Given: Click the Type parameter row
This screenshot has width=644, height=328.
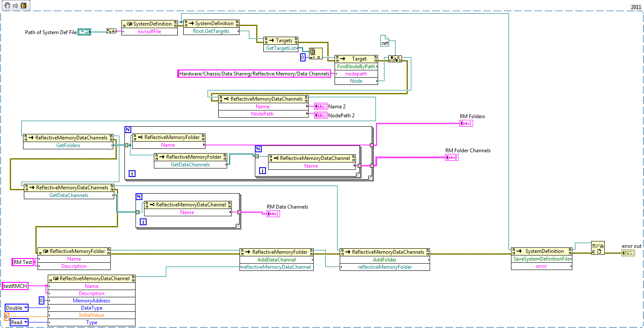Looking at the screenshot, I should click(x=92, y=322).
